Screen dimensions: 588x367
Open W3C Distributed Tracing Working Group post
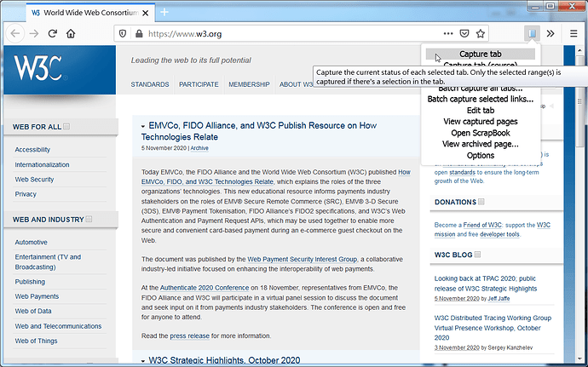(x=493, y=328)
